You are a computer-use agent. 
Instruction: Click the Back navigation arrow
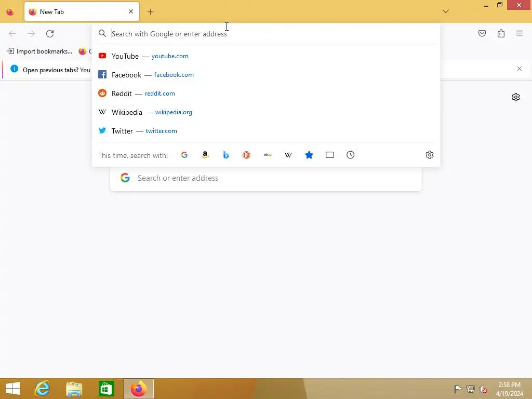click(x=12, y=34)
